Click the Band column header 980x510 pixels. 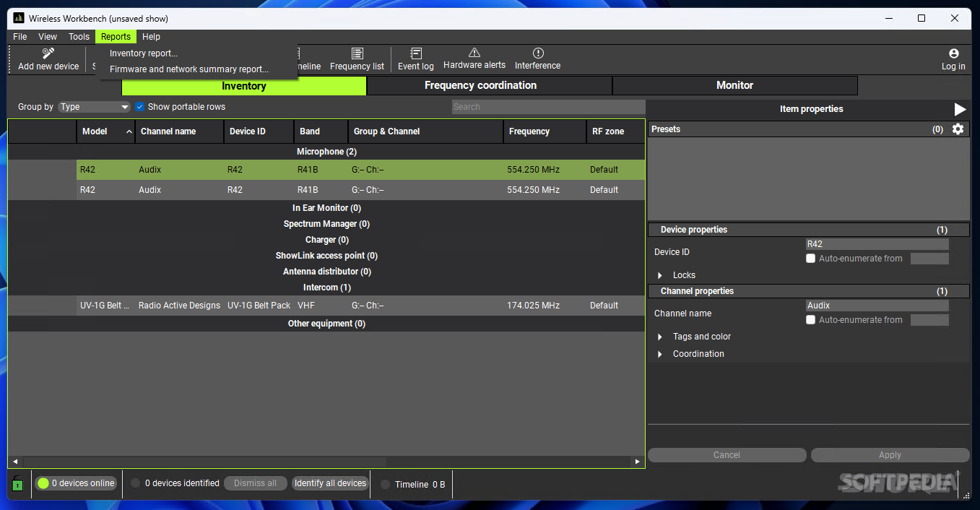click(321, 131)
